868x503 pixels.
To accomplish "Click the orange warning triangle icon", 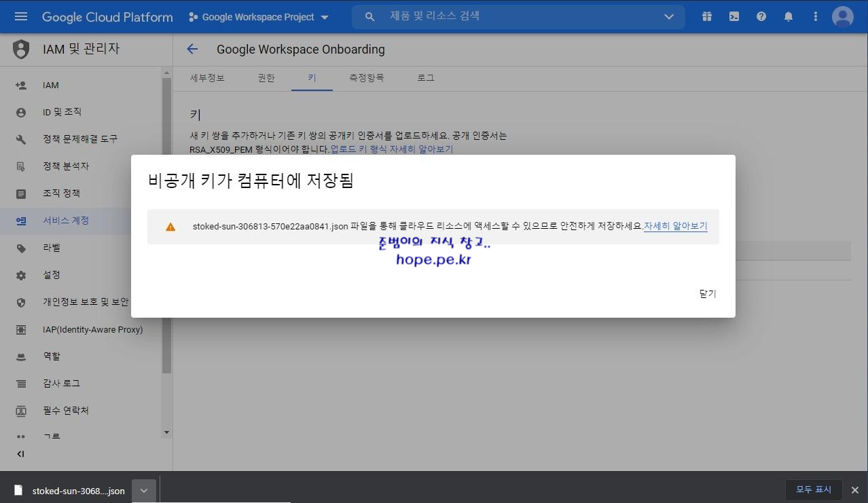I will (170, 227).
